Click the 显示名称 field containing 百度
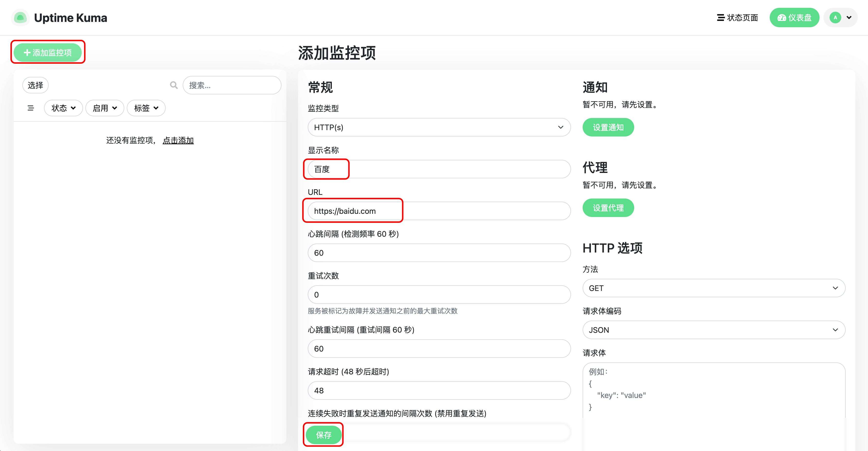 tap(439, 169)
